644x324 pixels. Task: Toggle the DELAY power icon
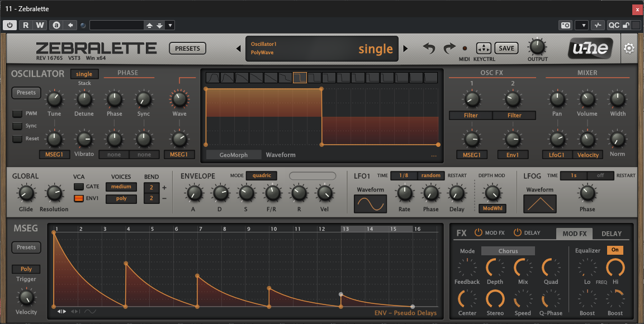coord(517,232)
